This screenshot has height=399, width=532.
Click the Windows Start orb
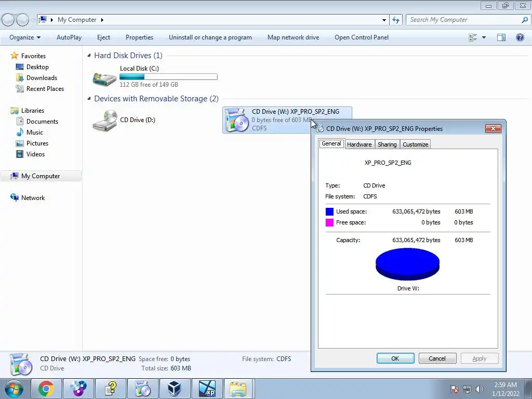pyautogui.click(x=14, y=389)
